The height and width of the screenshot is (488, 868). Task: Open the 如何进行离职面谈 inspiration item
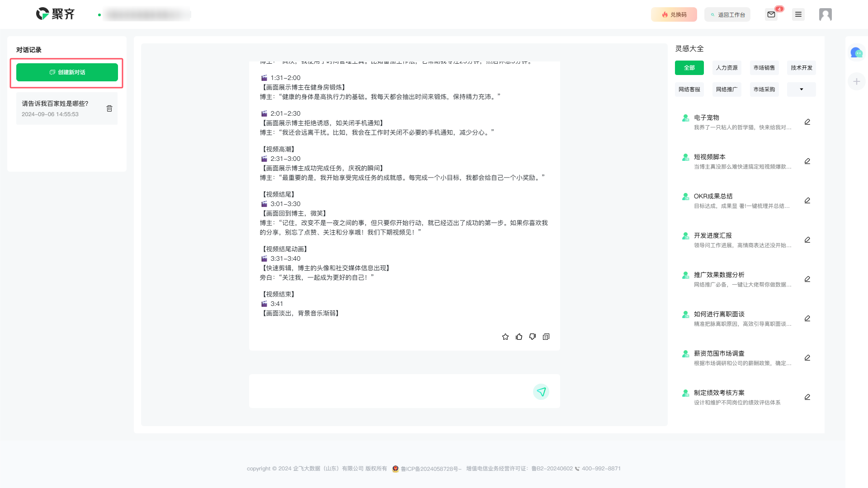(x=746, y=319)
